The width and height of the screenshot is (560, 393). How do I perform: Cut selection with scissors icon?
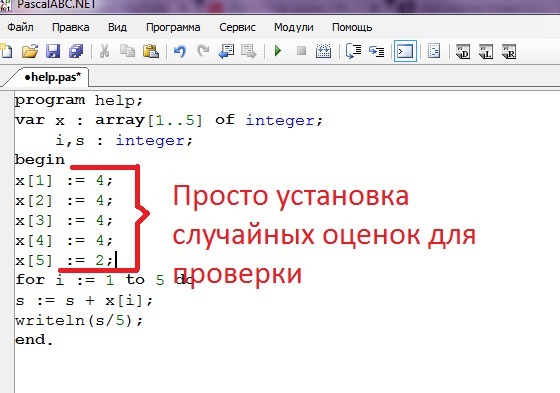(104, 51)
